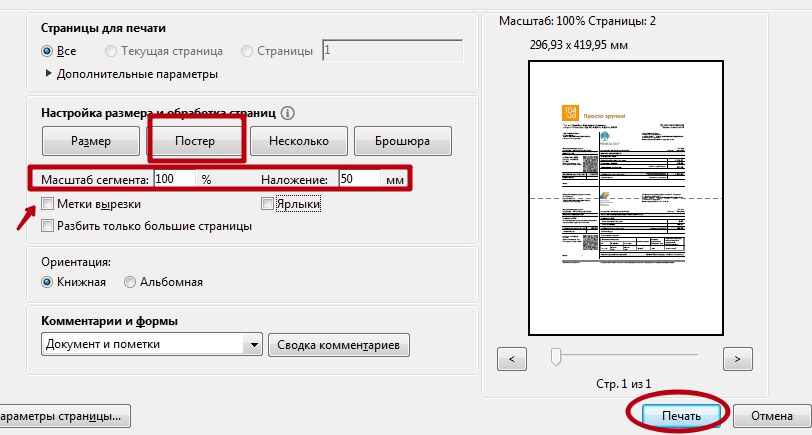Click the info icon beside page sizing heading
Viewport: 812px width, 435px height.
(x=289, y=114)
